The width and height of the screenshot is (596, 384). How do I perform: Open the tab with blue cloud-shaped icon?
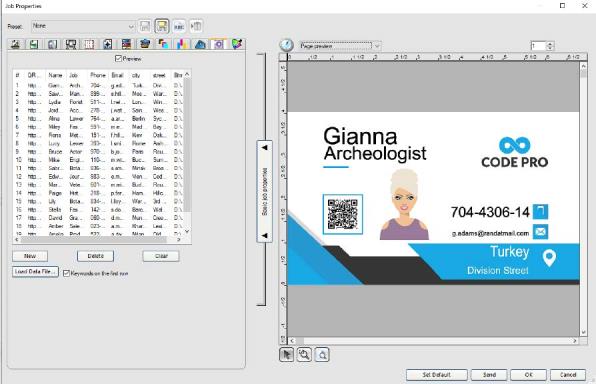200,44
